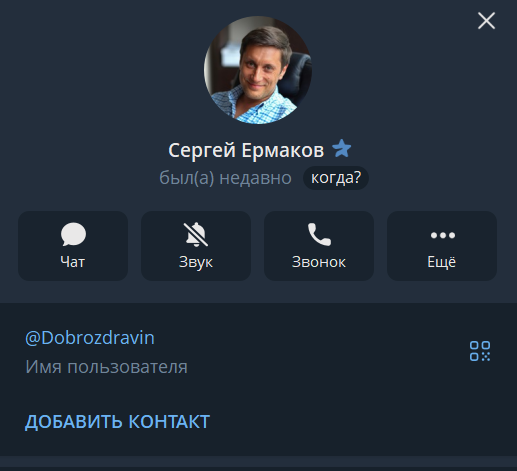Toggle the crossed-out bell sound icon
The height and width of the screenshot is (471, 517).
coord(196,234)
